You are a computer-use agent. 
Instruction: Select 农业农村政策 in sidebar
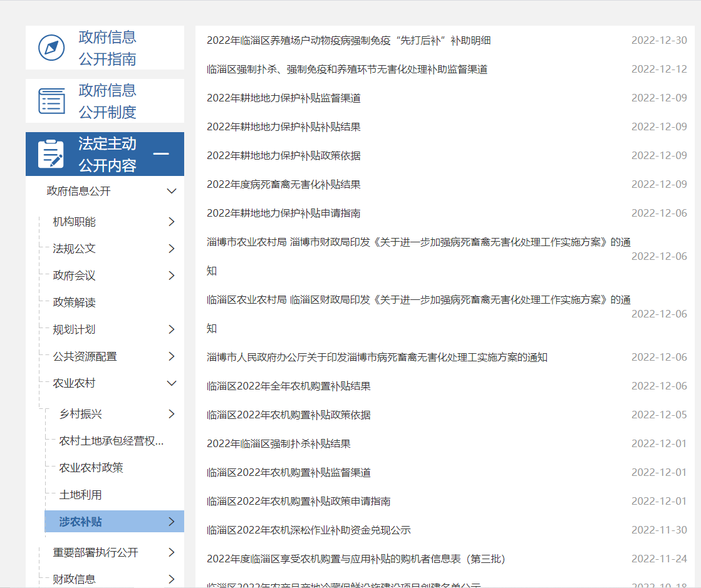pos(91,468)
